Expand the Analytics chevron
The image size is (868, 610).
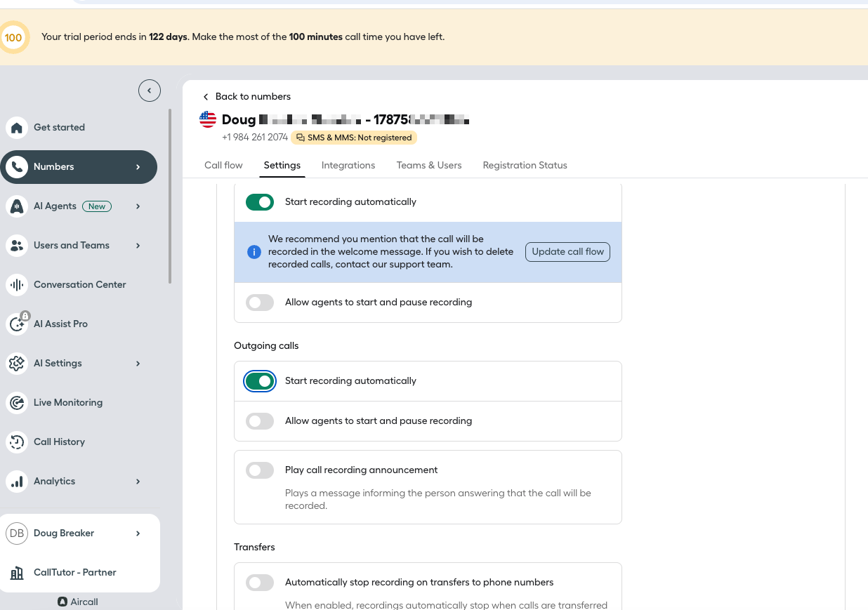pos(138,482)
